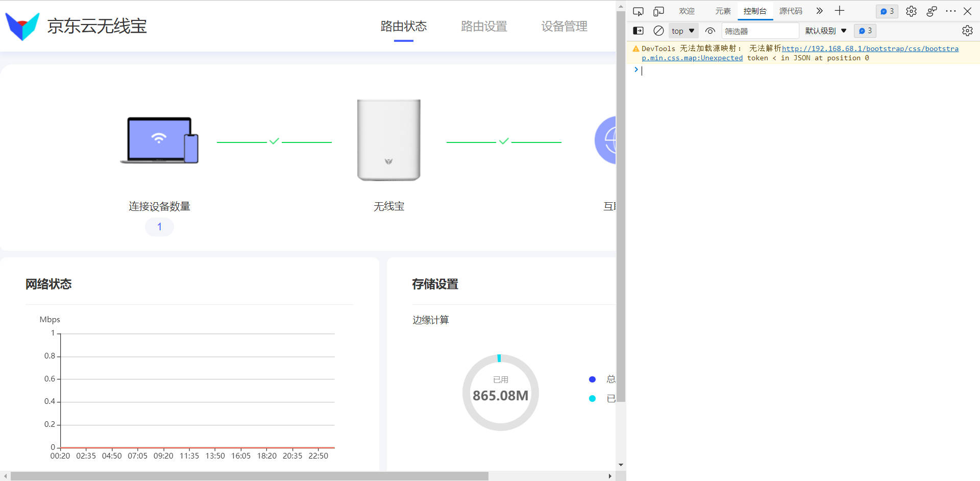Open the 默认级别 log level dropdown
Screen dimensions: 980x481
click(825, 31)
